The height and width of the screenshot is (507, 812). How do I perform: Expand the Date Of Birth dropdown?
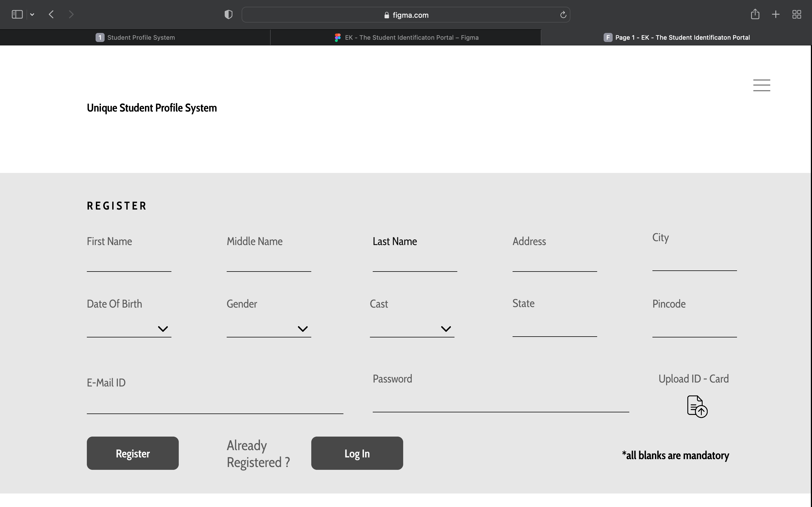pos(163,329)
